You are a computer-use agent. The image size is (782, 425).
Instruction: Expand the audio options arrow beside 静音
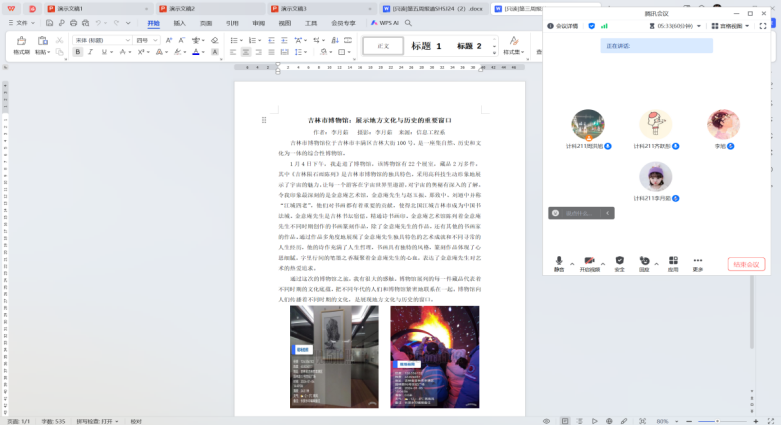(572, 261)
